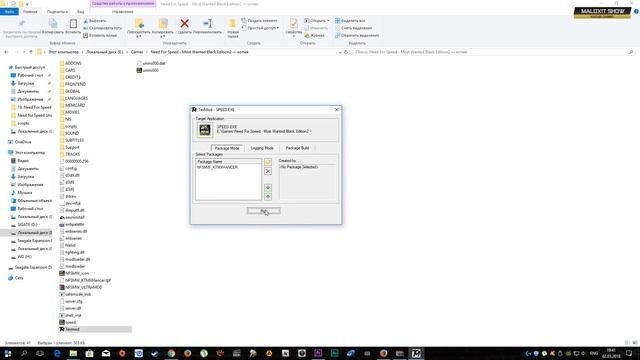Click the Texmod icon in taskbar
Screen dimensions: 640x360
(x=416, y=353)
